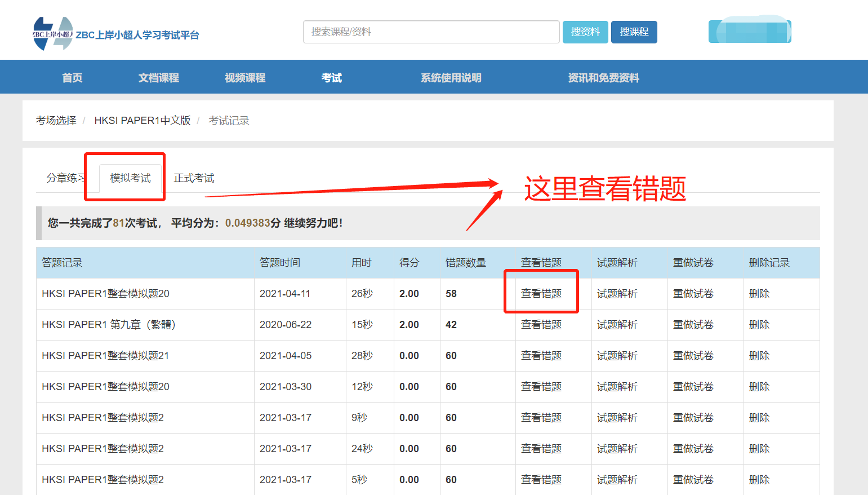
Task: Open 查看错题 for 第九章（繁體）record
Action: (x=541, y=325)
